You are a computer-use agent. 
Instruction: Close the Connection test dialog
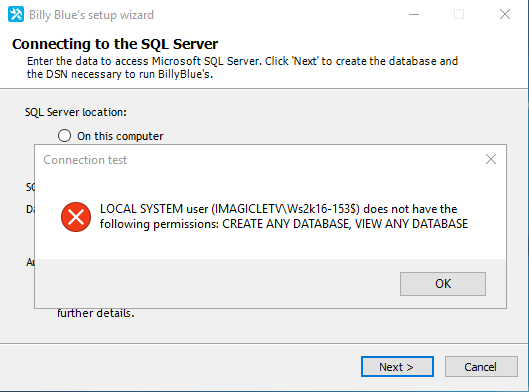[x=491, y=159]
